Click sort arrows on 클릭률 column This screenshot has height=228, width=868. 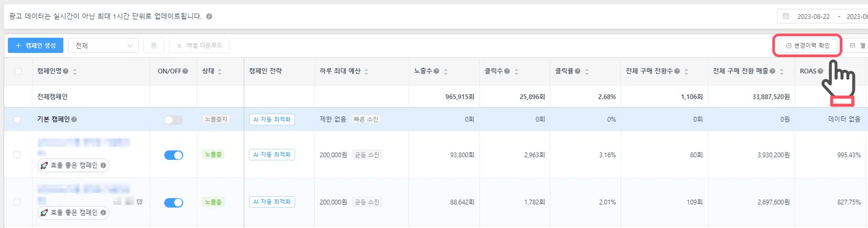click(x=587, y=71)
